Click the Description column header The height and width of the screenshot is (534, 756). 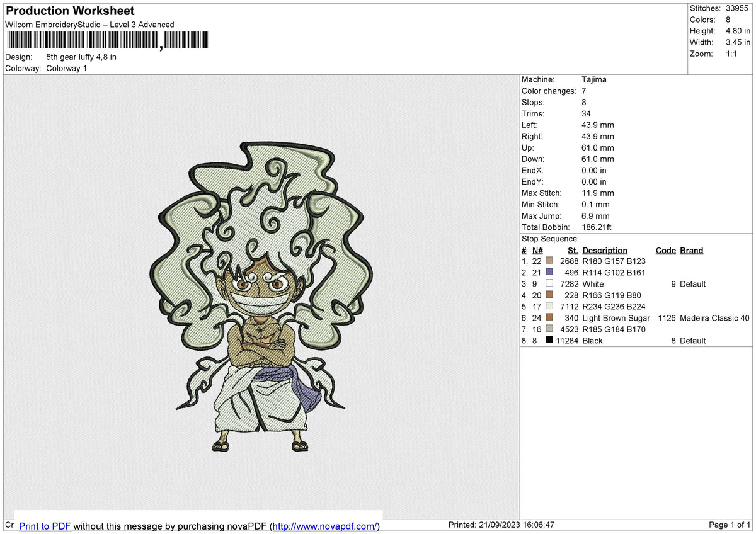[605, 251]
